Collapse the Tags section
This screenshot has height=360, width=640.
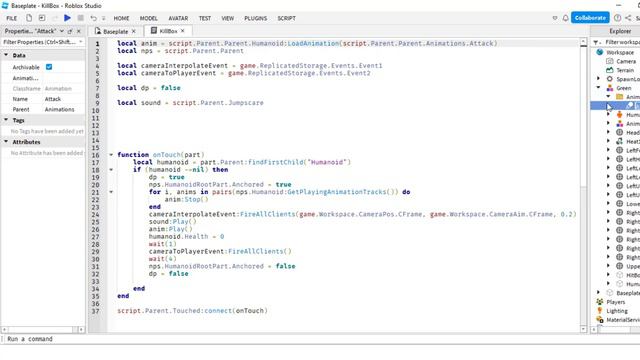pyautogui.click(x=6, y=120)
